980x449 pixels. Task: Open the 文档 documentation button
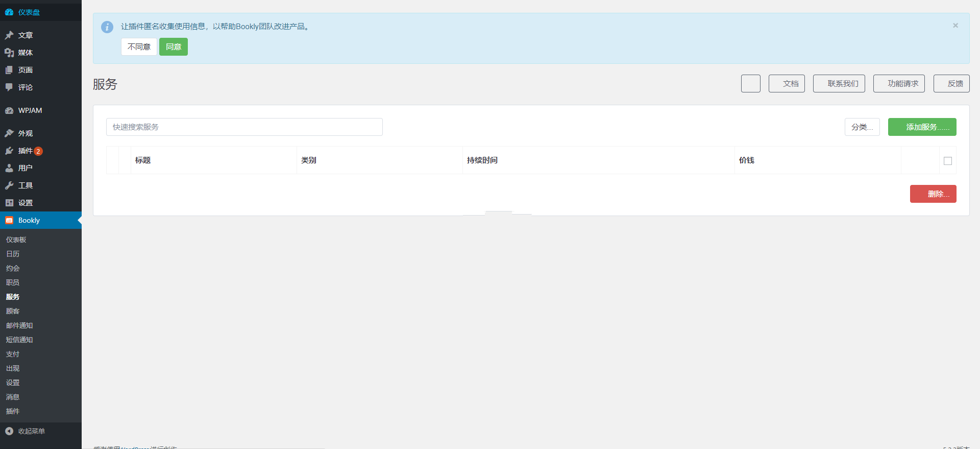[x=787, y=84]
